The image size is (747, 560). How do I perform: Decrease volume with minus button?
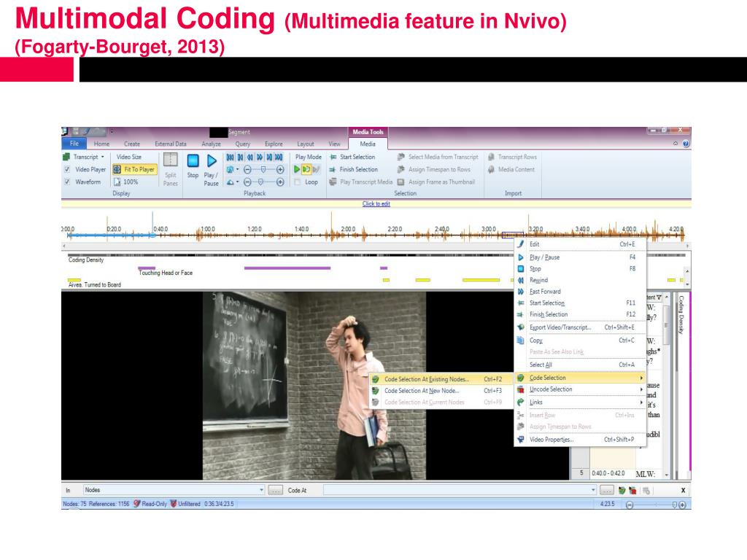247,182
